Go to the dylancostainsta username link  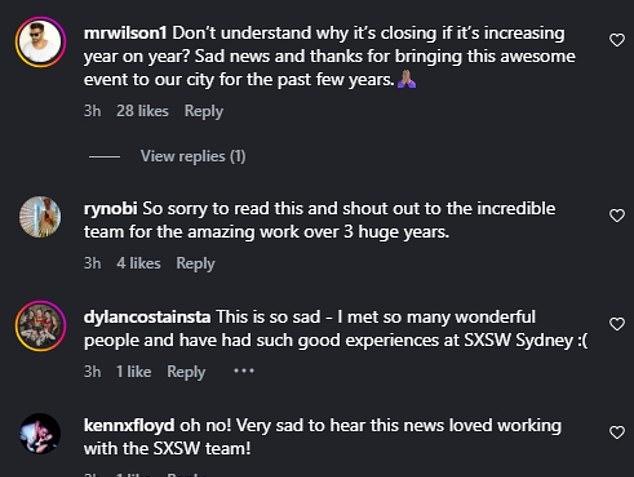(x=148, y=317)
